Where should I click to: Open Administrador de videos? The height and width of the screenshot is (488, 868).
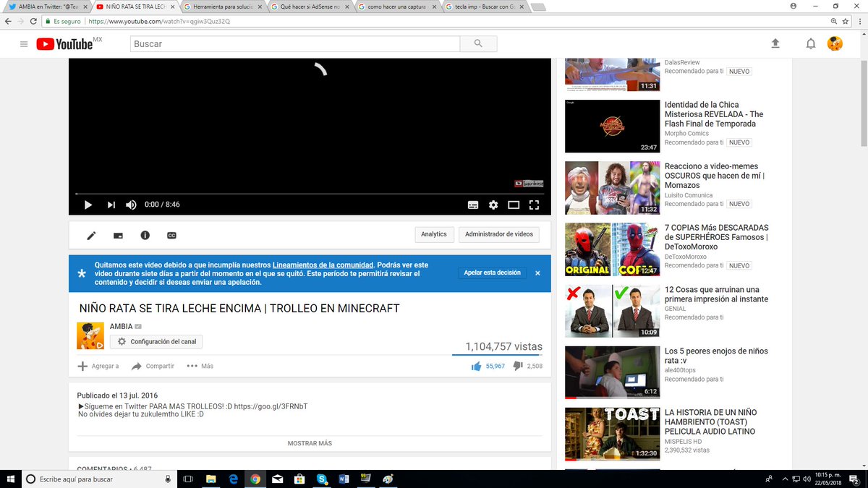pos(499,234)
